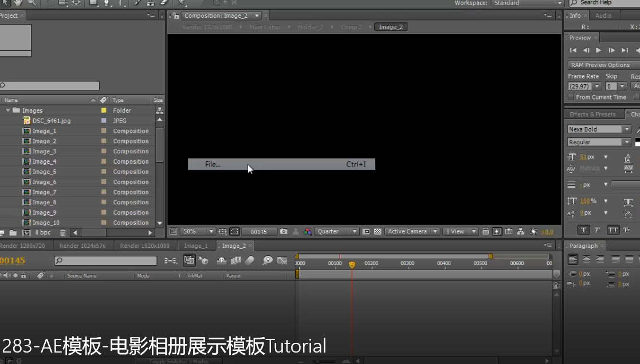Switch to Render 1920x1080 timeline tab
Image resolution: width=640 pixels, height=364 pixels.
pyautogui.click(x=144, y=246)
